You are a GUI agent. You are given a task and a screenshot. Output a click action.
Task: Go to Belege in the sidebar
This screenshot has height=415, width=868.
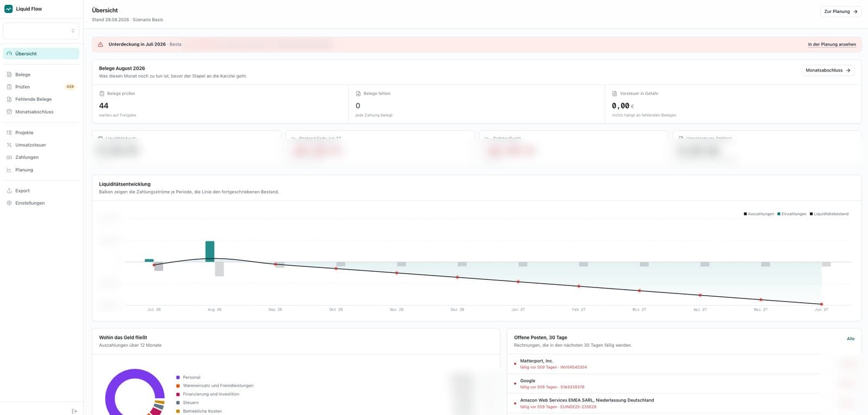coord(41,74)
